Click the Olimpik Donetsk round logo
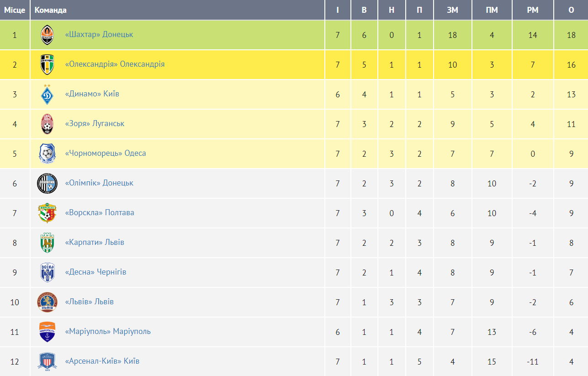Viewport: 588px width, 376px height. tap(47, 183)
